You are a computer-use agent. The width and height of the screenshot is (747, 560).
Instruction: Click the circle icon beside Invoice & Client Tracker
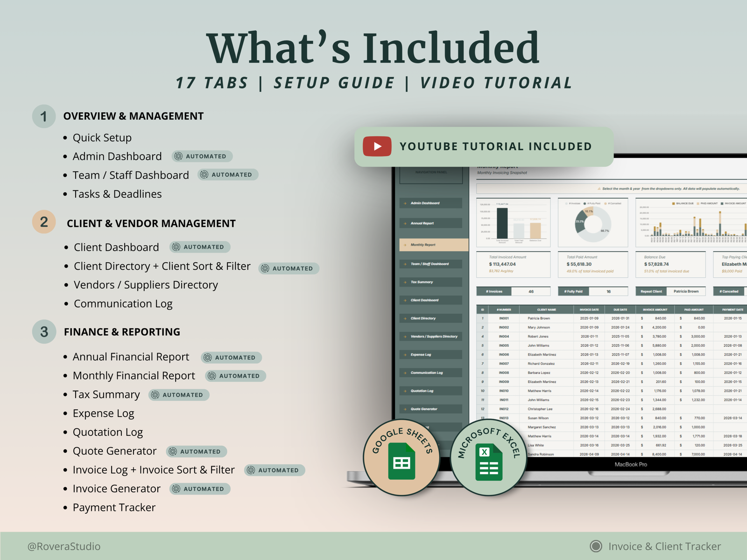point(596,546)
